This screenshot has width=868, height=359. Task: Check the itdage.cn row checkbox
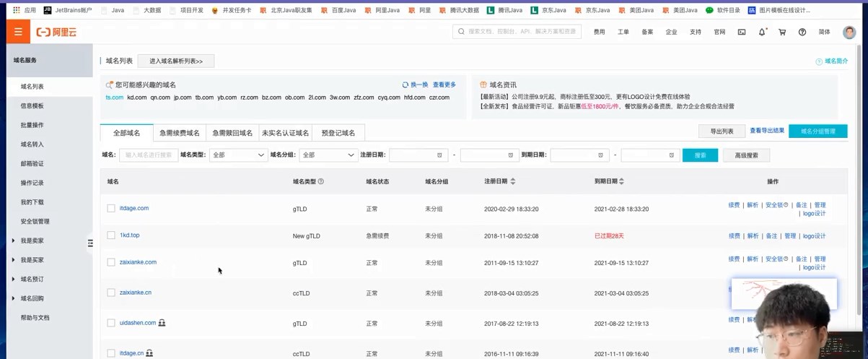pos(111,353)
